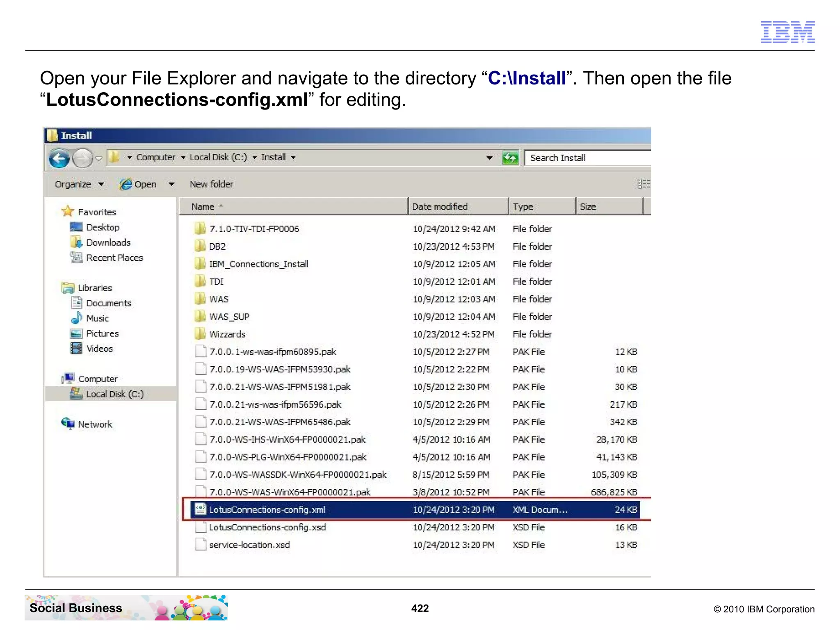
Task: Expand the dropdown arrow after Install breadcrumb
Action: coord(293,157)
